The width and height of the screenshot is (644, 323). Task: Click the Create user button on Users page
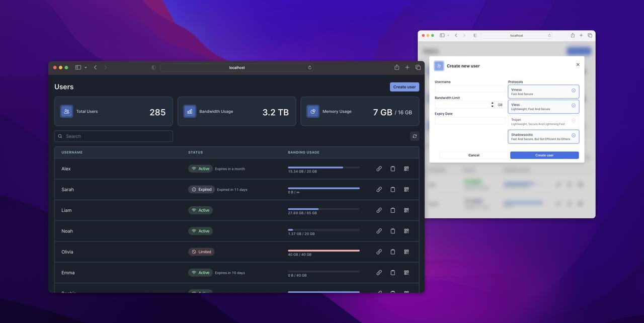404,87
